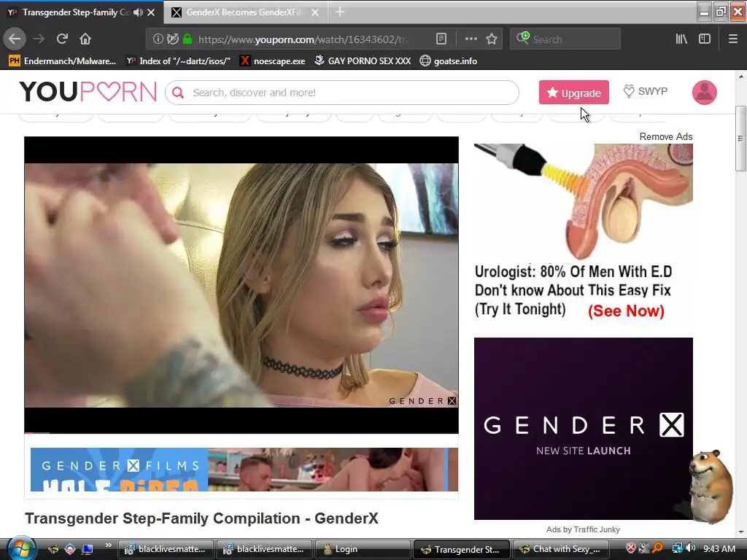Click the red security alert tray icon
Viewport: 747px width, 560px height.
pyautogui.click(x=630, y=548)
